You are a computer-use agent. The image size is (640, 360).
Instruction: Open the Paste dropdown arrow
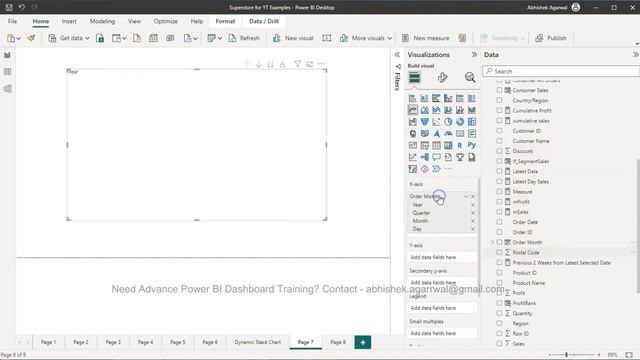click(19, 38)
